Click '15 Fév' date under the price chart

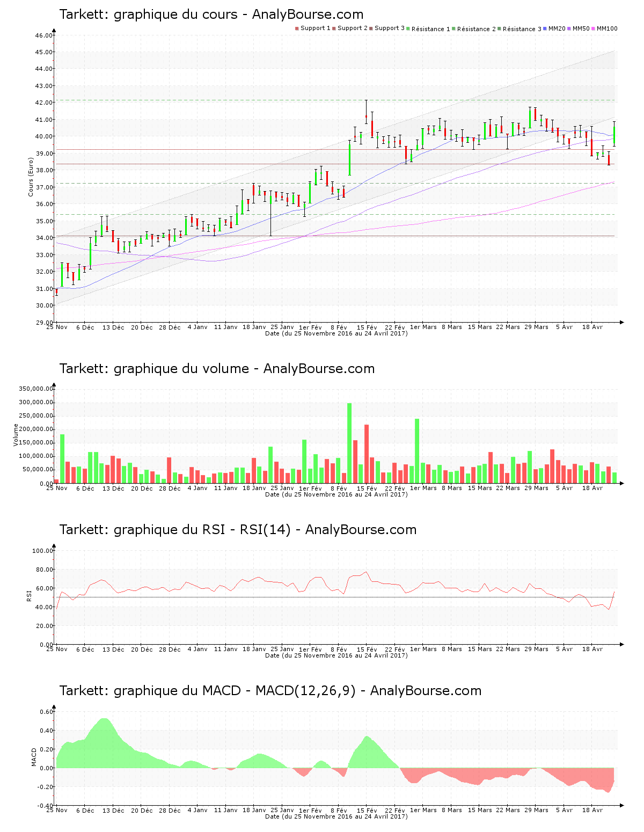click(367, 327)
